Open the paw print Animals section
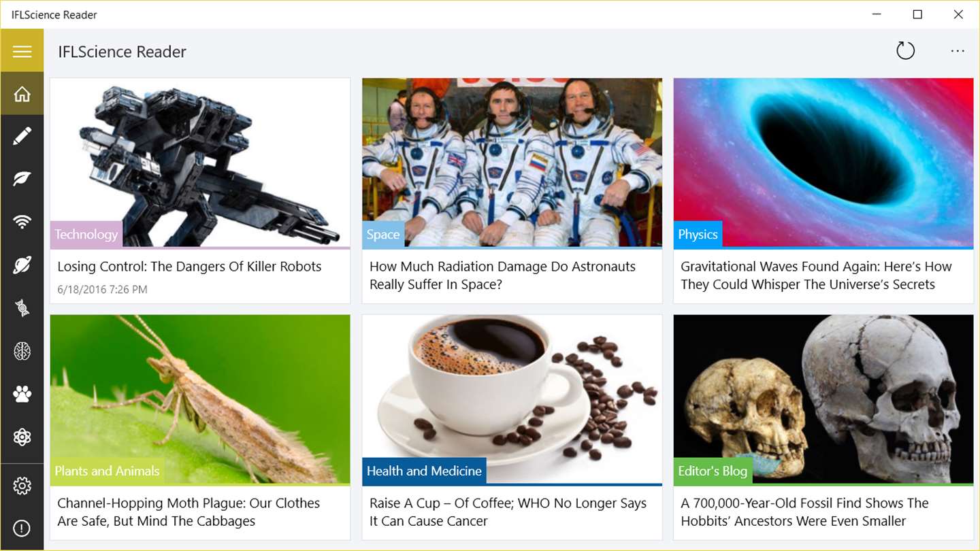The height and width of the screenshot is (551, 980). click(22, 394)
